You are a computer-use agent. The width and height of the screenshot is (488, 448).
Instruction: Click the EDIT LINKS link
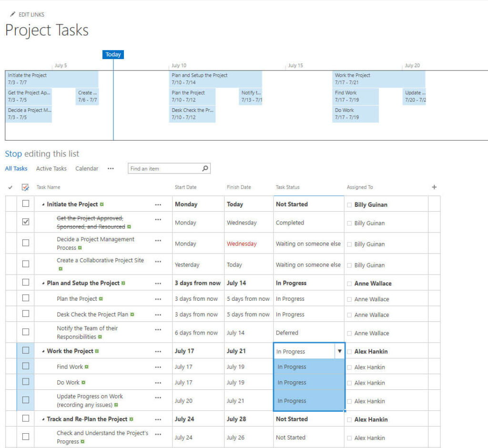click(31, 15)
